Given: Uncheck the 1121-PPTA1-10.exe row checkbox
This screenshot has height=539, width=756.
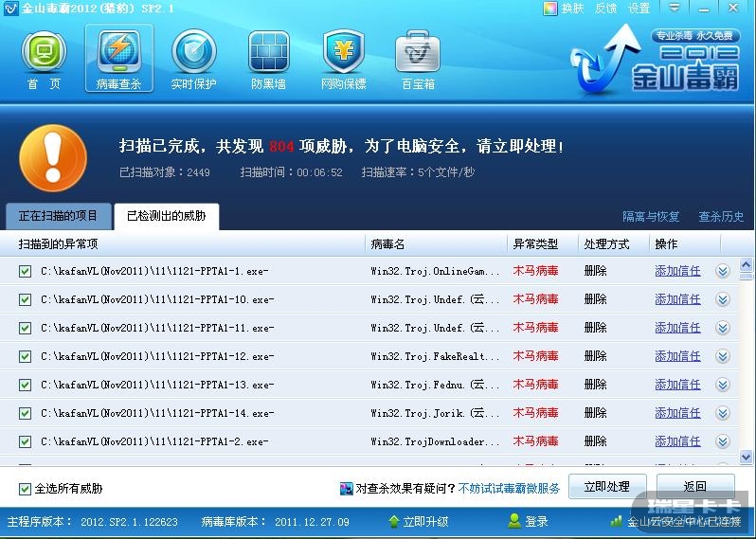Looking at the screenshot, I should click(25, 300).
